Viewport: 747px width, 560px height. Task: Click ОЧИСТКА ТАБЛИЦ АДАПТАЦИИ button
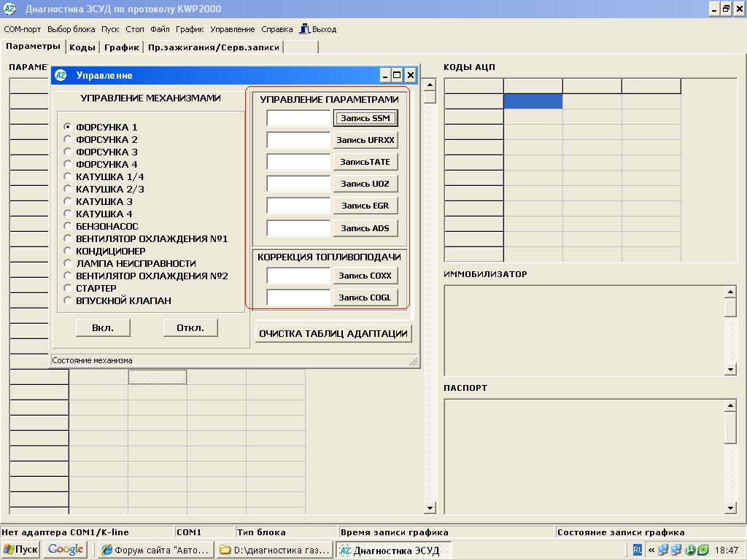[x=333, y=333]
